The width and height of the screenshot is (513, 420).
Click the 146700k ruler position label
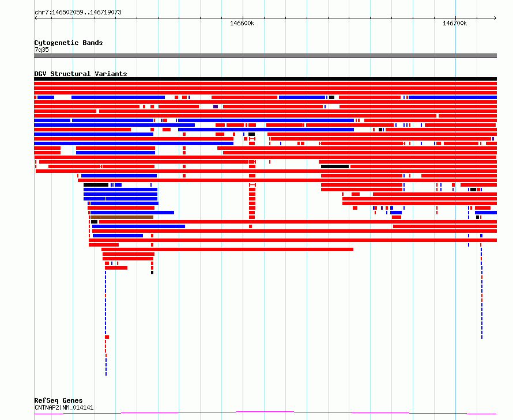455,23
